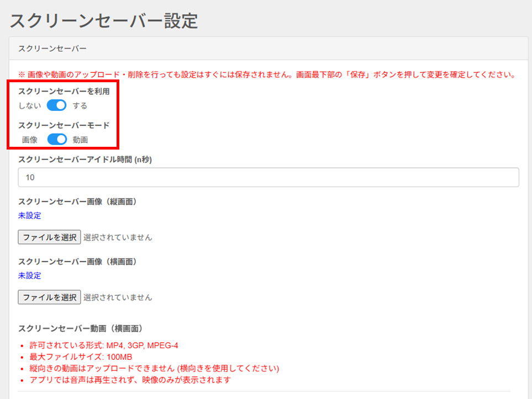
Task: Click the スクリーンセーバーアイドル時間 input field
Action: click(x=268, y=178)
